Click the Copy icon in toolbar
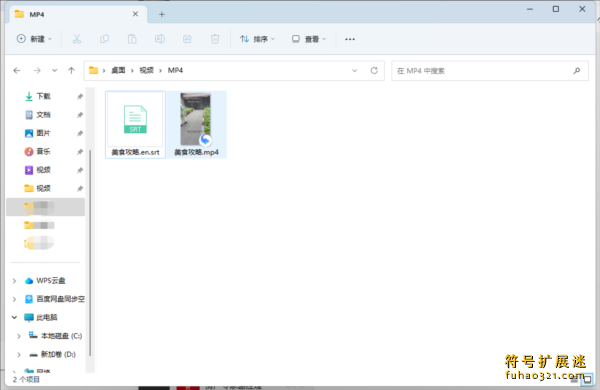Viewport: 600px width, 390px height. pos(104,39)
